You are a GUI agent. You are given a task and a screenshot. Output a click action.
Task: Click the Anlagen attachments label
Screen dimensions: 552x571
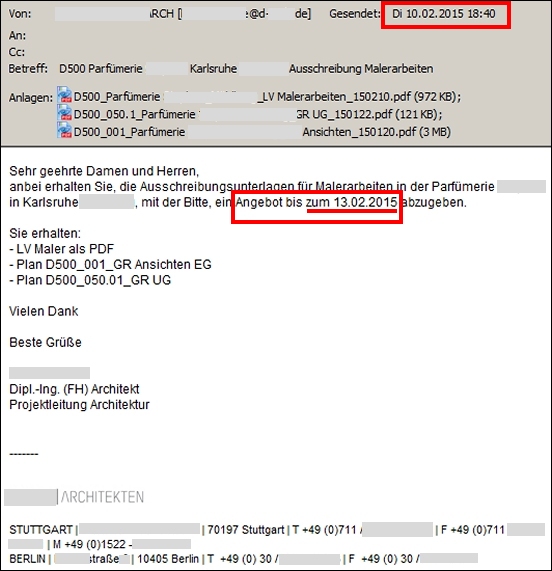[31, 98]
